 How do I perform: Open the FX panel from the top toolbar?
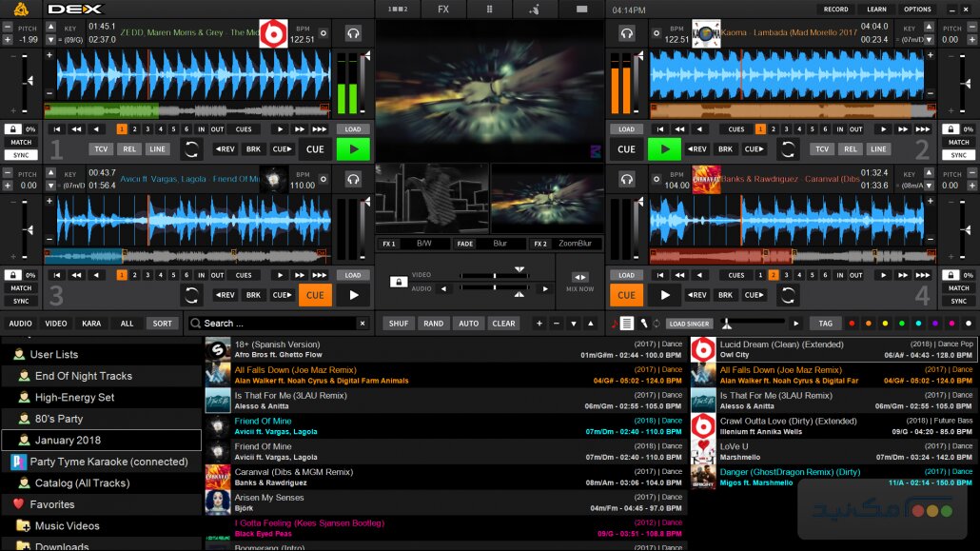(443, 9)
